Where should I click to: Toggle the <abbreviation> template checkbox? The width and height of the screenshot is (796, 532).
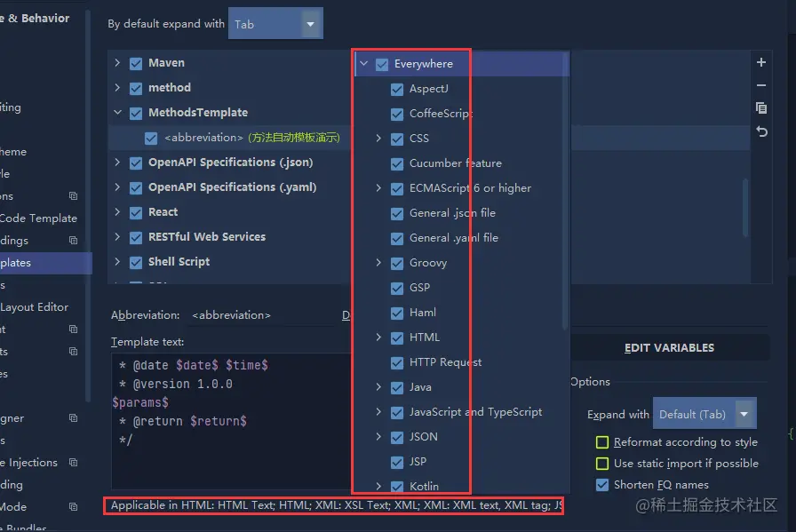pos(151,138)
